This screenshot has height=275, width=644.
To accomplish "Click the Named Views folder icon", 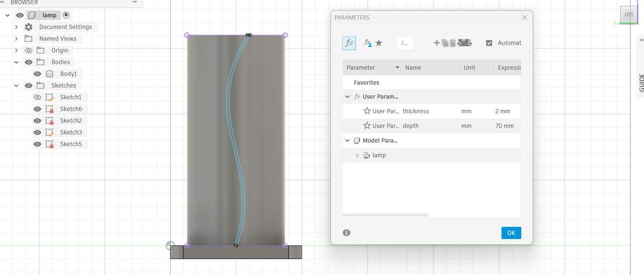I will tap(29, 39).
